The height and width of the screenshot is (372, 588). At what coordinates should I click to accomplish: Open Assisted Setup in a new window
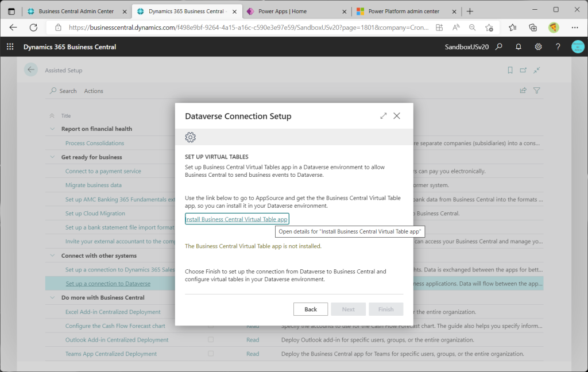[x=523, y=70]
